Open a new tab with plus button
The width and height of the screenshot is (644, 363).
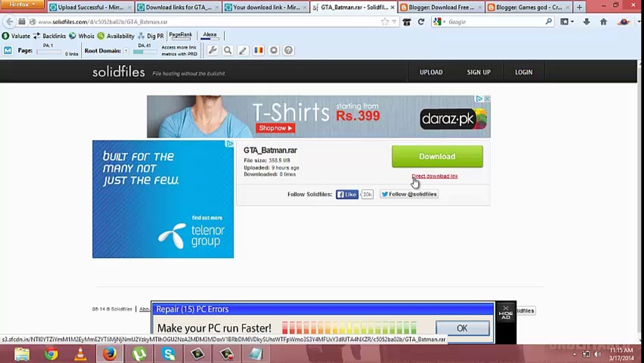click(579, 7)
